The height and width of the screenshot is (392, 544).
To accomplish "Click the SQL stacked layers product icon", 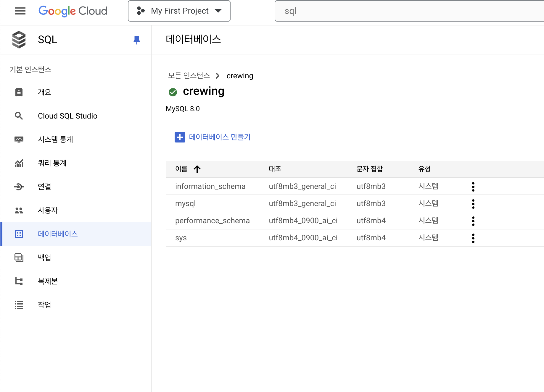I will [x=19, y=40].
